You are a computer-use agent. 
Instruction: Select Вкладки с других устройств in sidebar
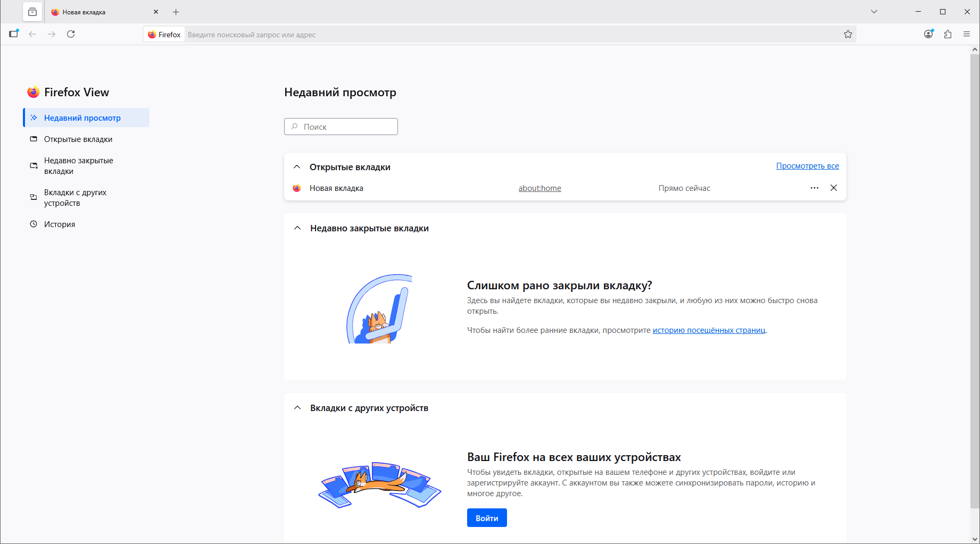[86, 197]
